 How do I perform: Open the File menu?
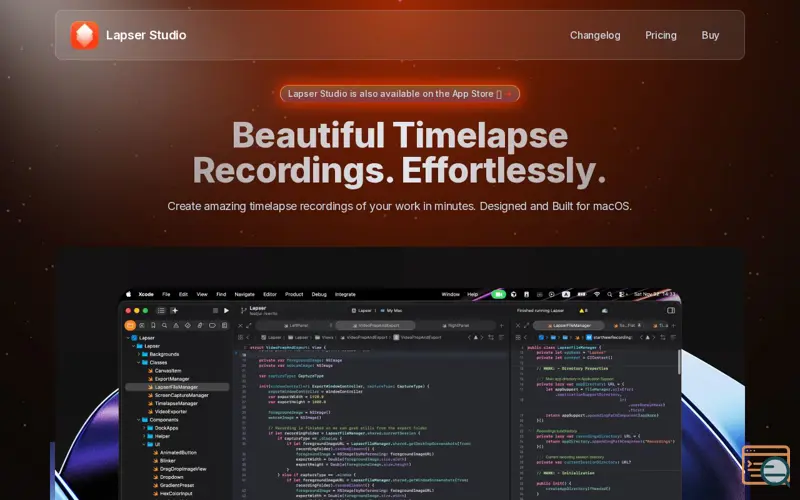166,294
